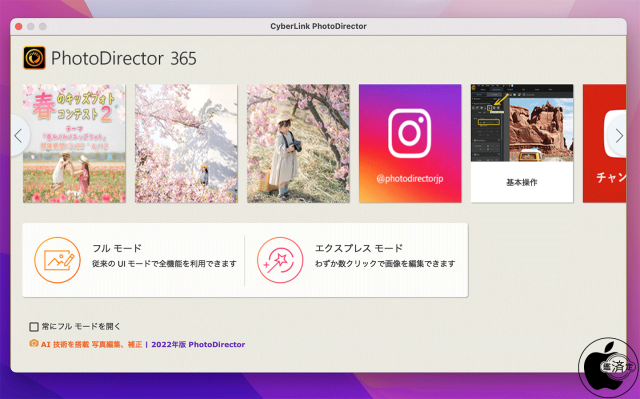
Task: Open the child with camera photo
Action: click(x=298, y=143)
